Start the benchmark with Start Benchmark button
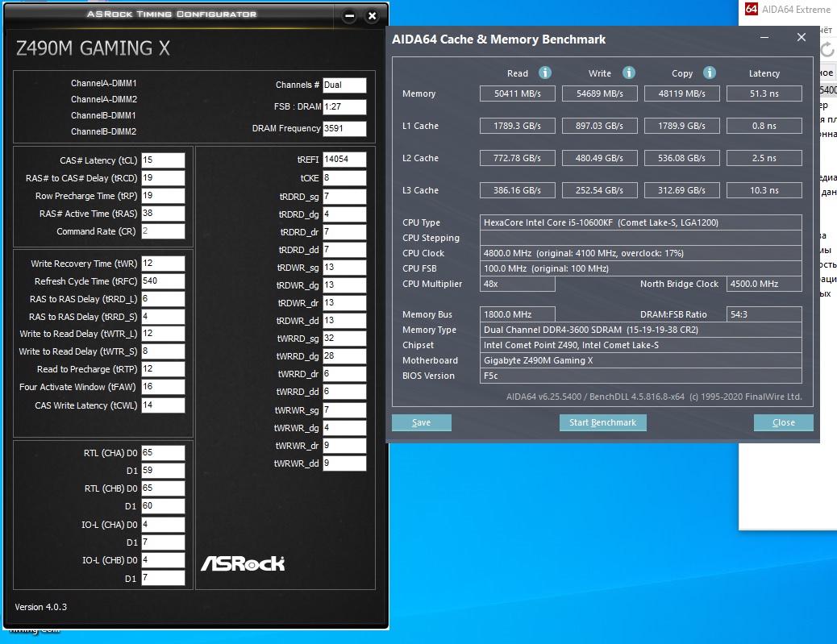The height and width of the screenshot is (644, 837). coord(602,422)
